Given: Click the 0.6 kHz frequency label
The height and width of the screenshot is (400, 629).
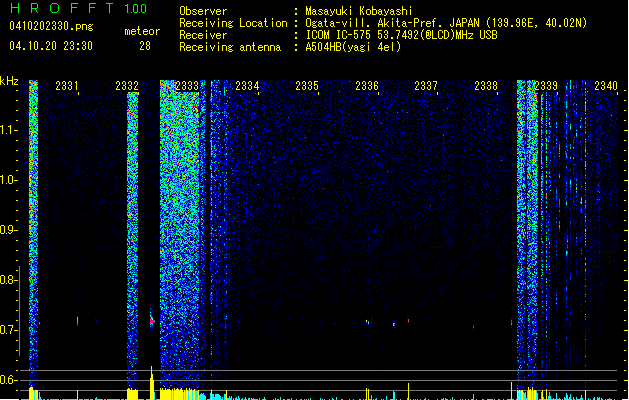Looking at the screenshot, I should pos(9,380).
